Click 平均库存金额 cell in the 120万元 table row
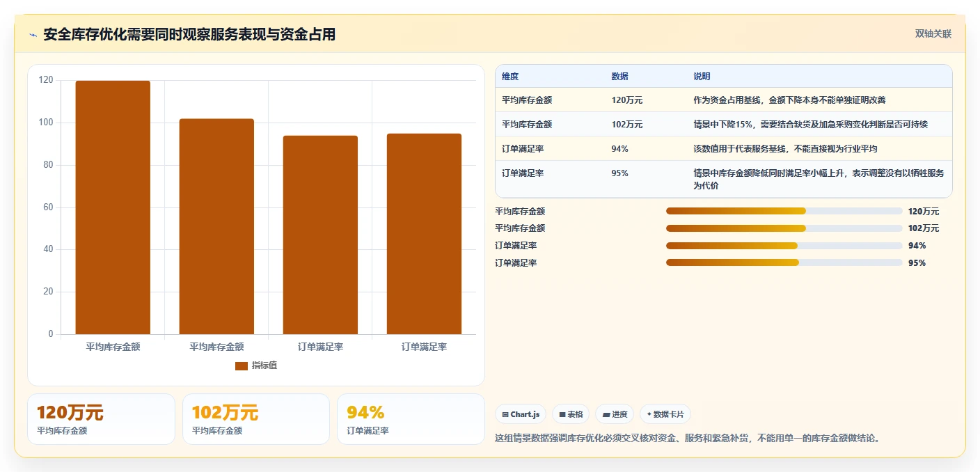Screen dimensions: 980x472 pos(527,100)
